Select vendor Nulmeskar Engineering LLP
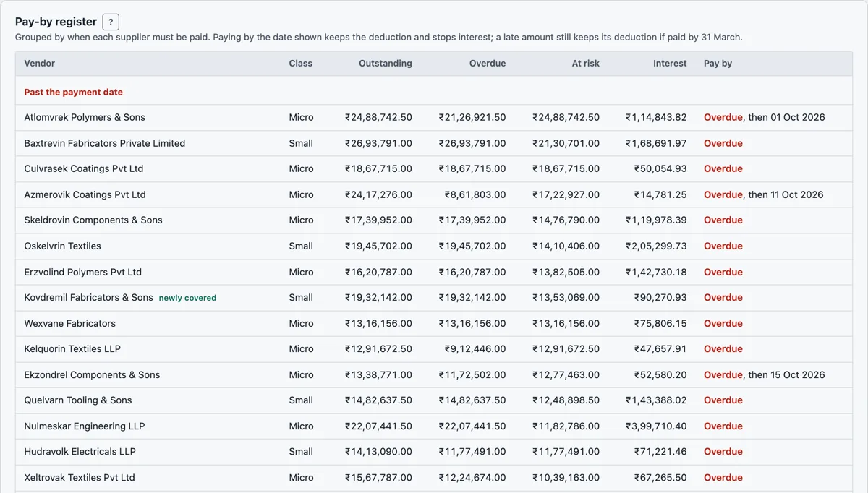The height and width of the screenshot is (493, 868). [x=85, y=426]
